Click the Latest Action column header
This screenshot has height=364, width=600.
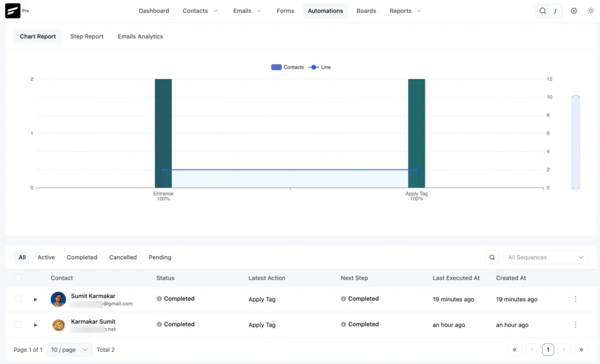267,278
